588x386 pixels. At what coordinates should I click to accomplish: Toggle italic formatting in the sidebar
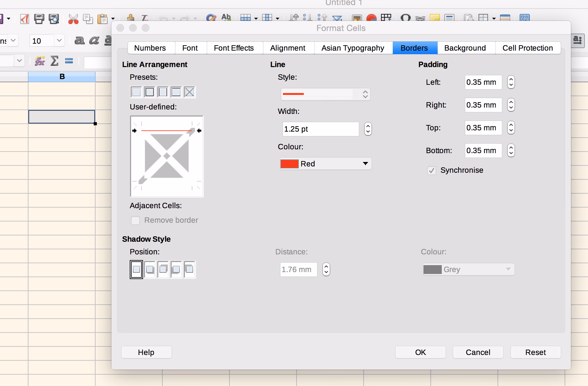pos(94,40)
